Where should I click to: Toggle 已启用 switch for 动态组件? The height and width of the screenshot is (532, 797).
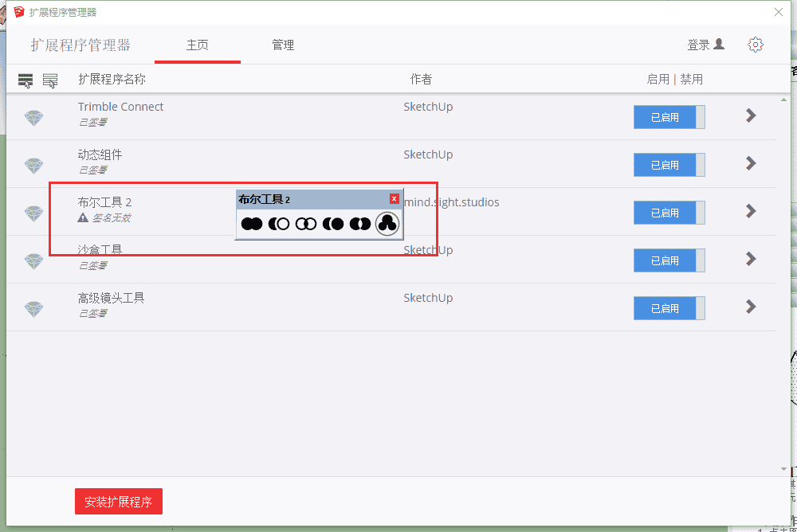(x=669, y=165)
